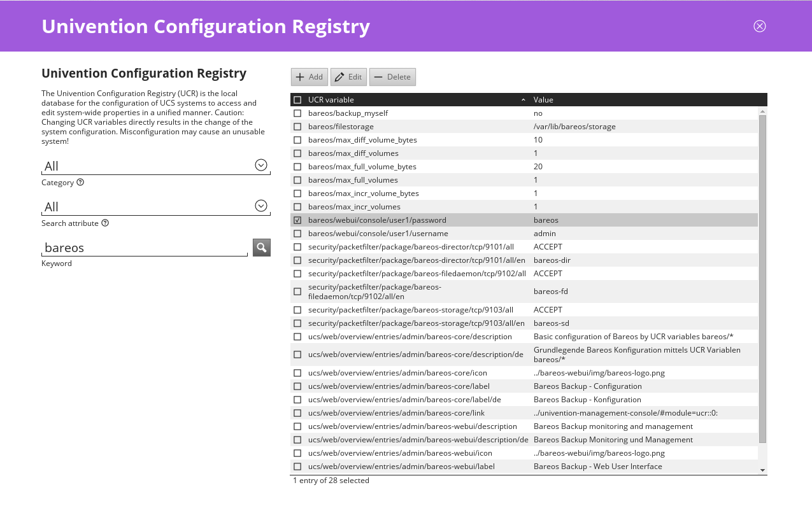Screen dimensions: 812x520
Task: Check the bareos/max_incr_volume_bytes checkbox
Action: click(x=297, y=193)
